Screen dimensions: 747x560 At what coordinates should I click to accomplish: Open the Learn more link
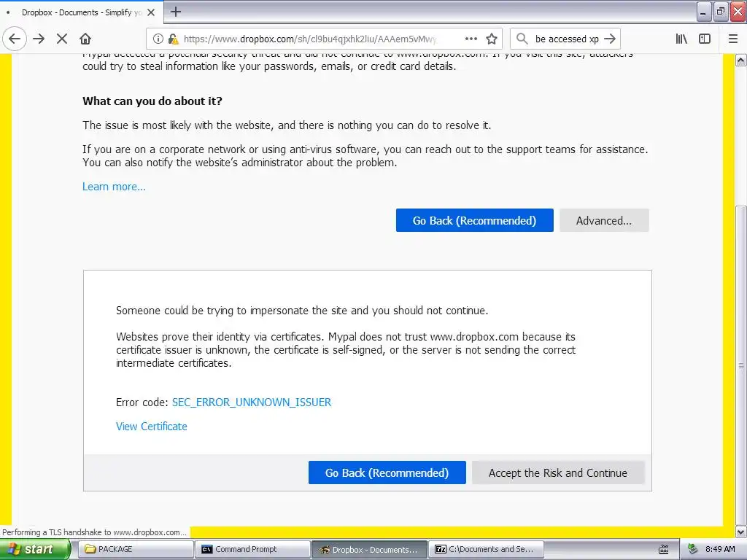(x=114, y=187)
